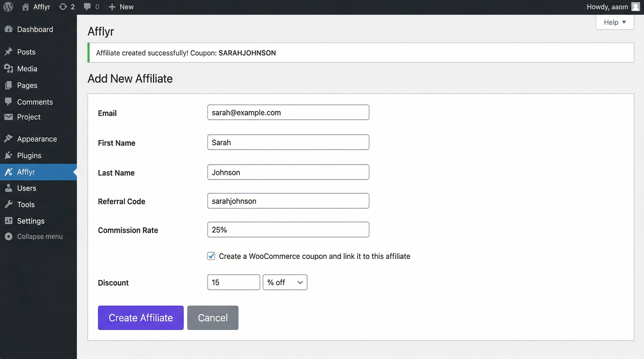Click Collapse menu text
The width and height of the screenshot is (644, 359).
[x=40, y=237]
